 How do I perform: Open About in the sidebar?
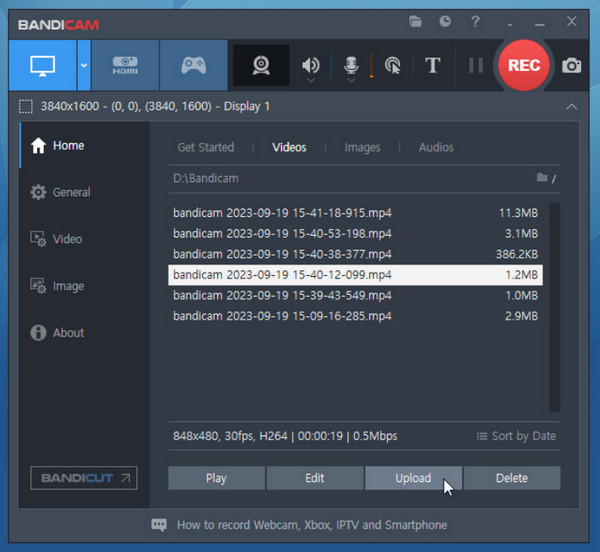click(84, 332)
